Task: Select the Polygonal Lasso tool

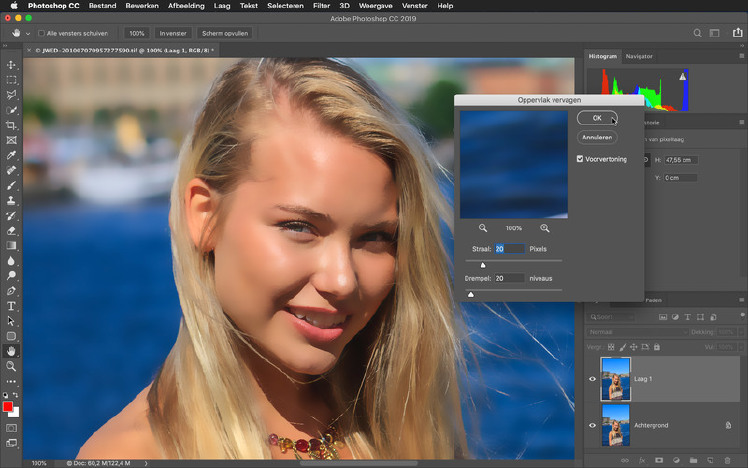Action: click(11, 95)
